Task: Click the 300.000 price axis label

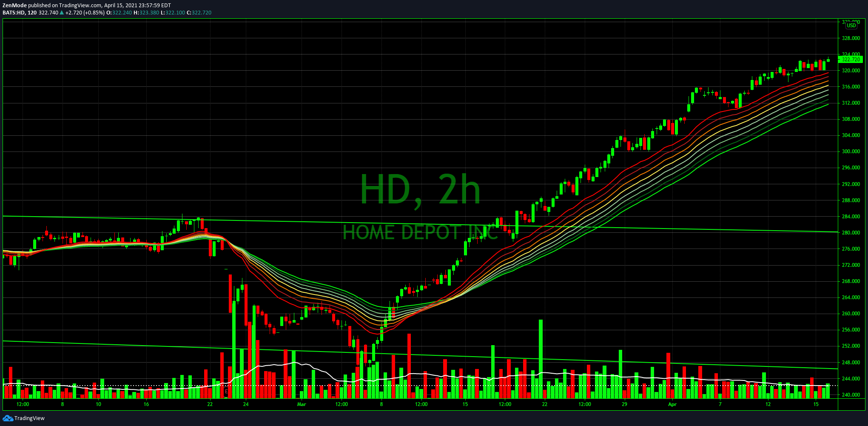Action: 851,152
